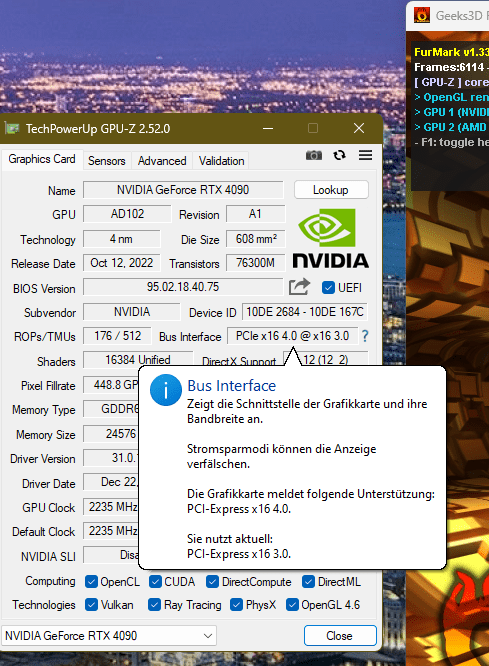Toggle the UEFI checkbox
Viewport: 489px width, 666px height.
[328, 288]
